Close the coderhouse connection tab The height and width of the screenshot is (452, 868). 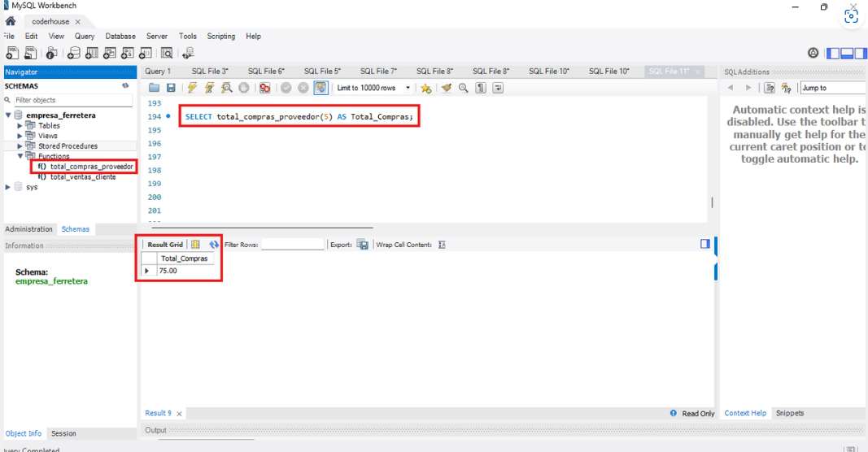click(x=77, y=22)
